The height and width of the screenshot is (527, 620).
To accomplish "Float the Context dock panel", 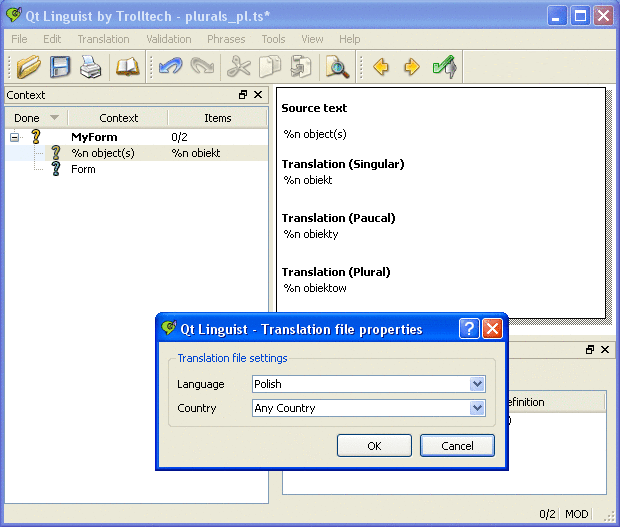I will [243, 94].
